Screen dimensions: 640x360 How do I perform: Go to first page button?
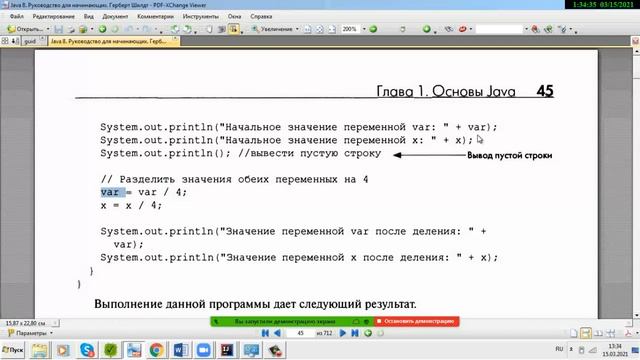click(x=265, y=333)
